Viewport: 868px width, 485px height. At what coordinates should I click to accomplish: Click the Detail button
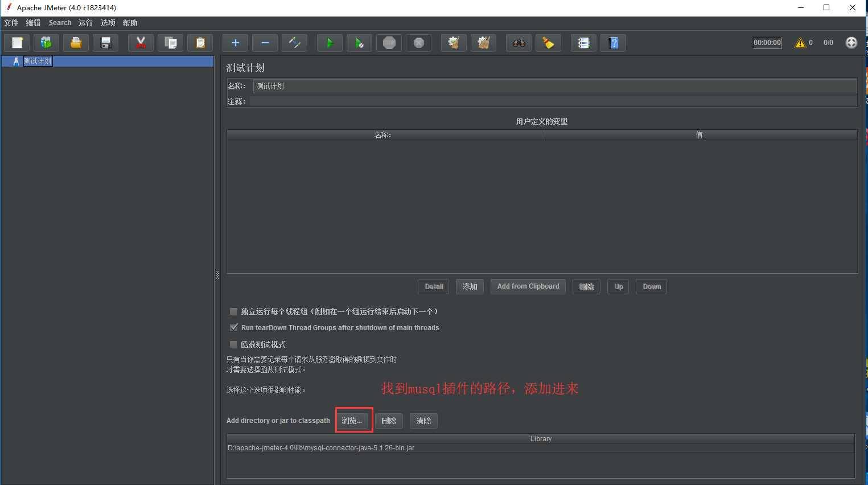point(434,286)
